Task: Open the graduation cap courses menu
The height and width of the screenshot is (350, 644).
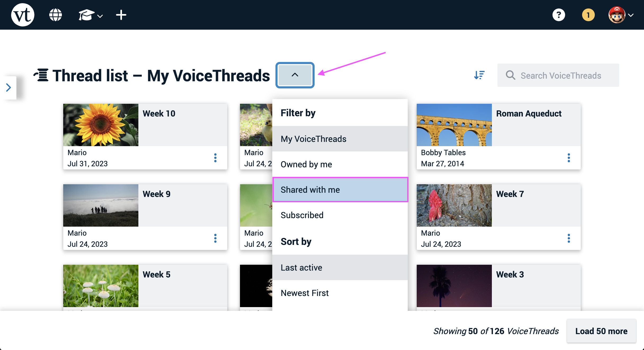Action: 90,15
